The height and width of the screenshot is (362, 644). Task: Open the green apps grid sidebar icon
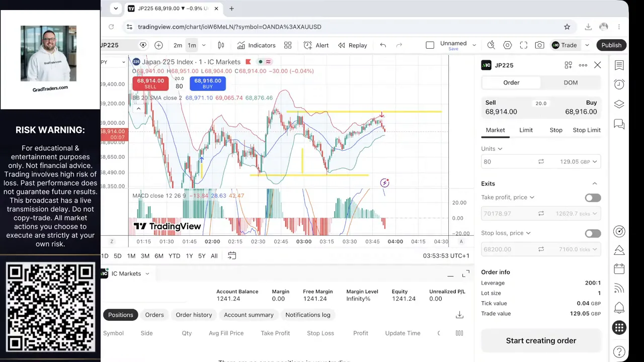click(619, 328)
